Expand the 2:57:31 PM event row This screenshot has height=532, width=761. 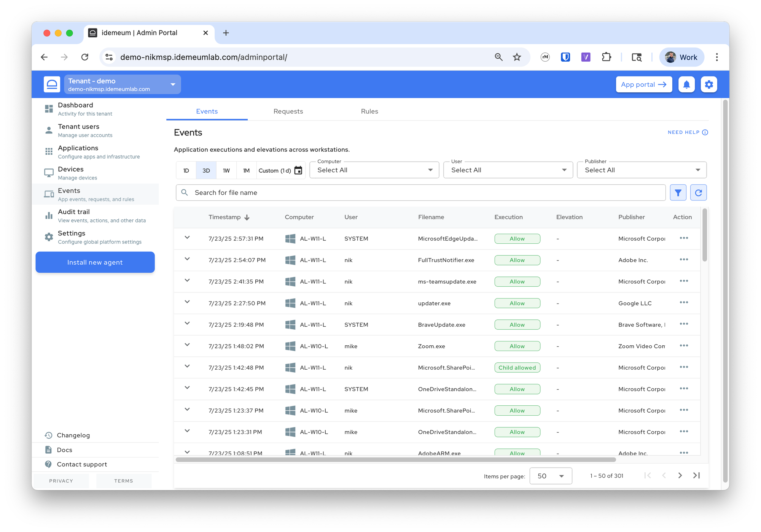pos(187,238)
